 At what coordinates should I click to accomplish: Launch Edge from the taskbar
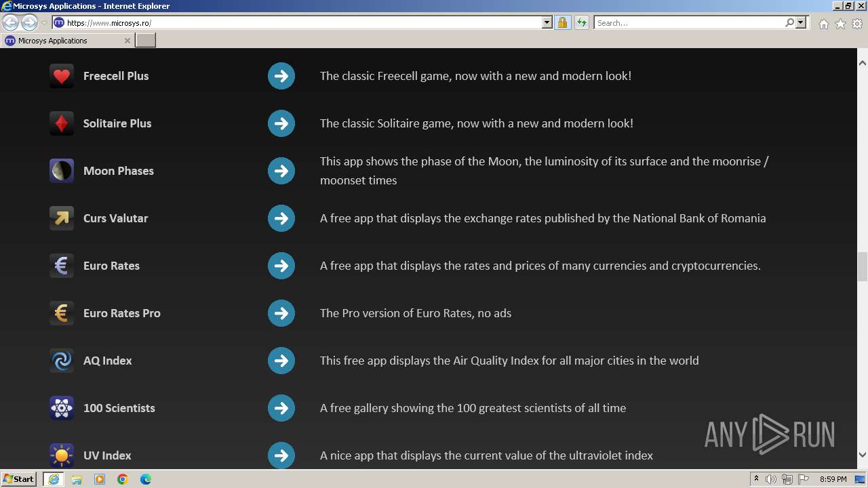point(146,479)
